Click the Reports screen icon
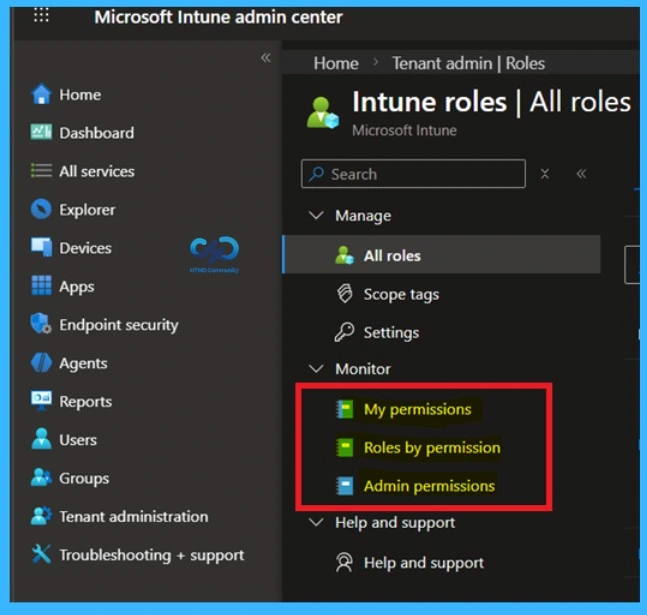 [x=41, y=401]
